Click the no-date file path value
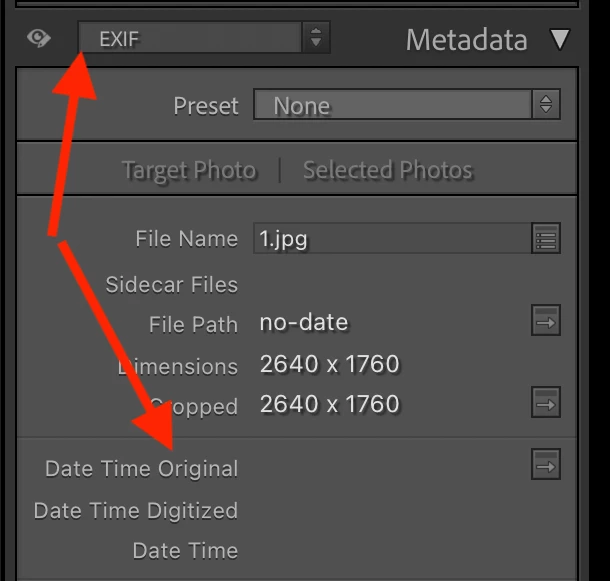The image size is (610, 581). point(304,322)
